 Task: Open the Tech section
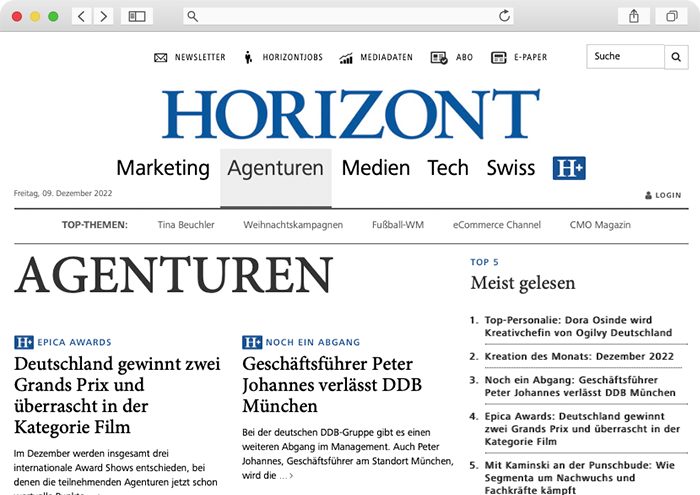tap(448, 168)
